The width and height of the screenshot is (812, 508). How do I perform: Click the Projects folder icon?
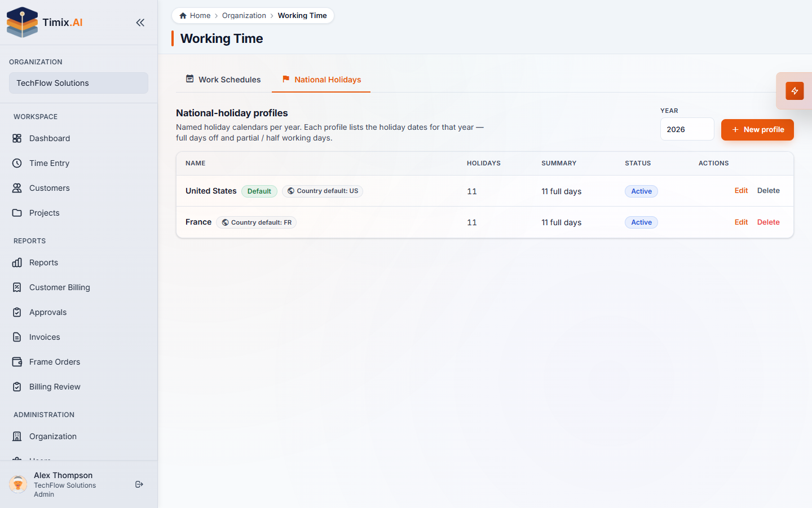(17, 213)
